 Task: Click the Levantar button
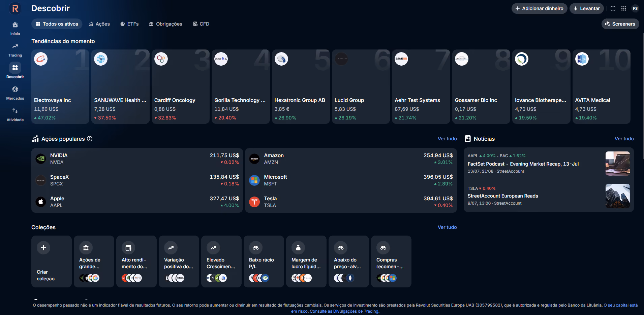(x=587, y=8)
